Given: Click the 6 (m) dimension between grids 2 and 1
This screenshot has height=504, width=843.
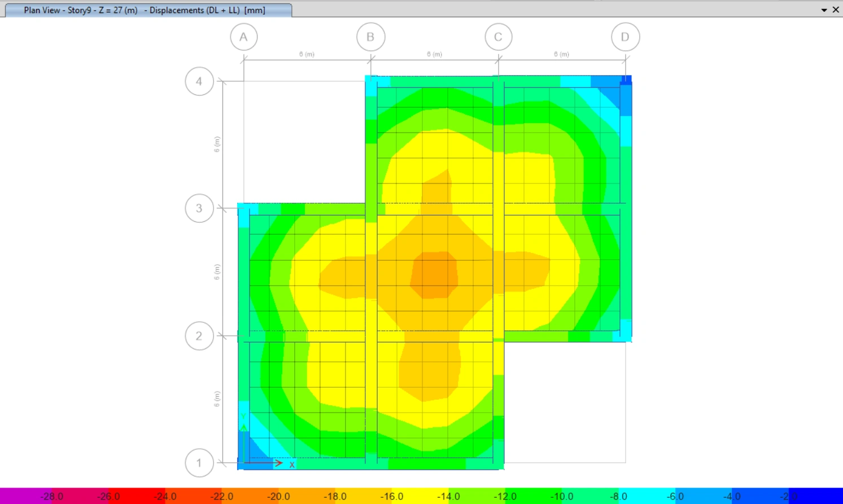Looking at the screenshot, I should click(x=217, y=399).
